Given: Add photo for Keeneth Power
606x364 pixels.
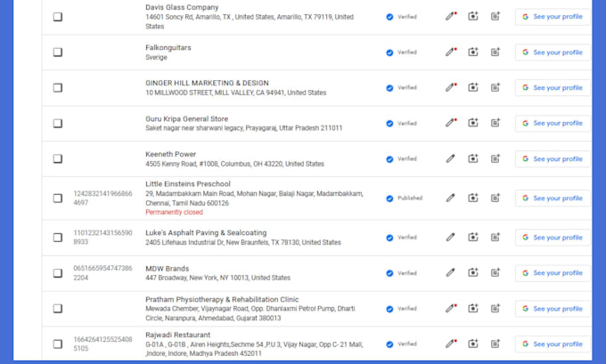Looking at the screenshot, I should 473,158.
